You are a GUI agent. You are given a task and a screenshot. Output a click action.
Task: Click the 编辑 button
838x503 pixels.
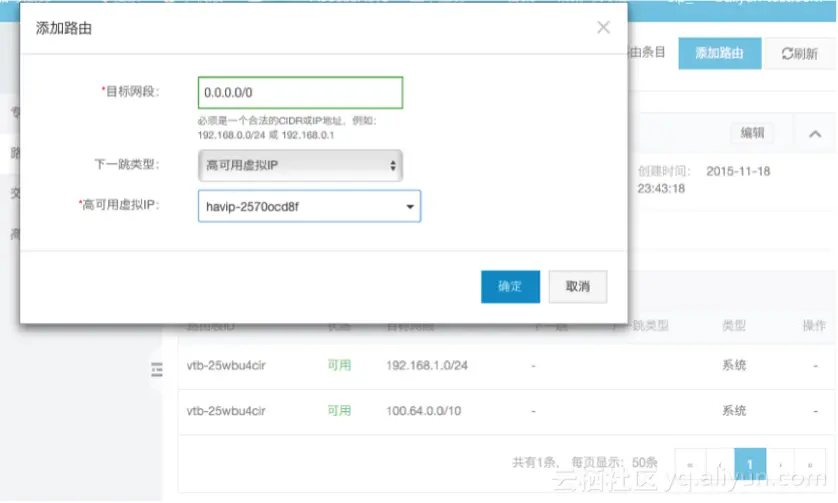[752, 133]
